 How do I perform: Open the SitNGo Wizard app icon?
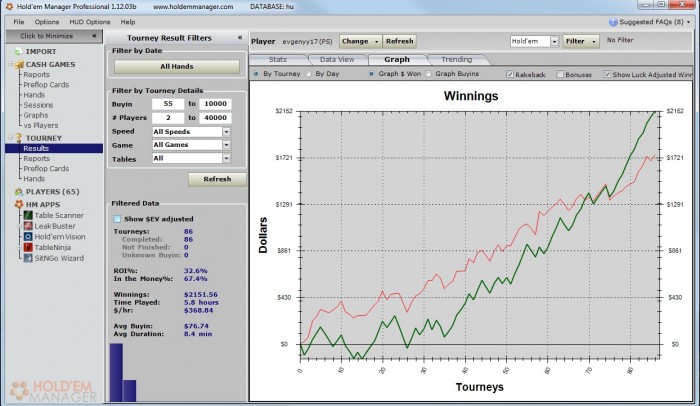pyautogui.click(x=28, y=258)
